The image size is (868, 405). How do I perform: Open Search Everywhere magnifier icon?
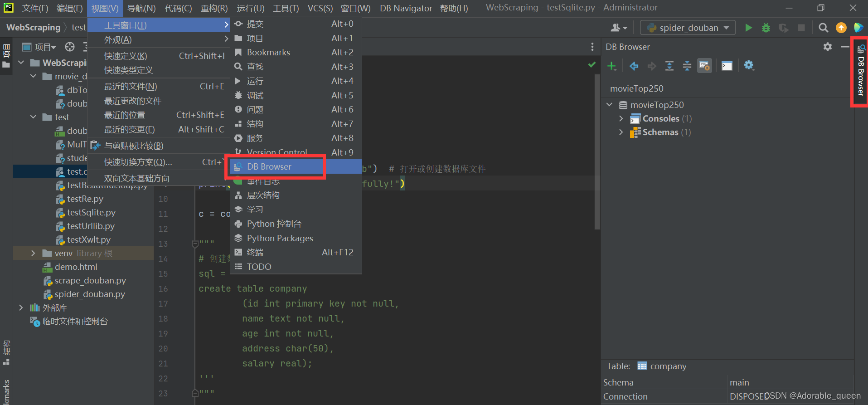coord(824,28)
